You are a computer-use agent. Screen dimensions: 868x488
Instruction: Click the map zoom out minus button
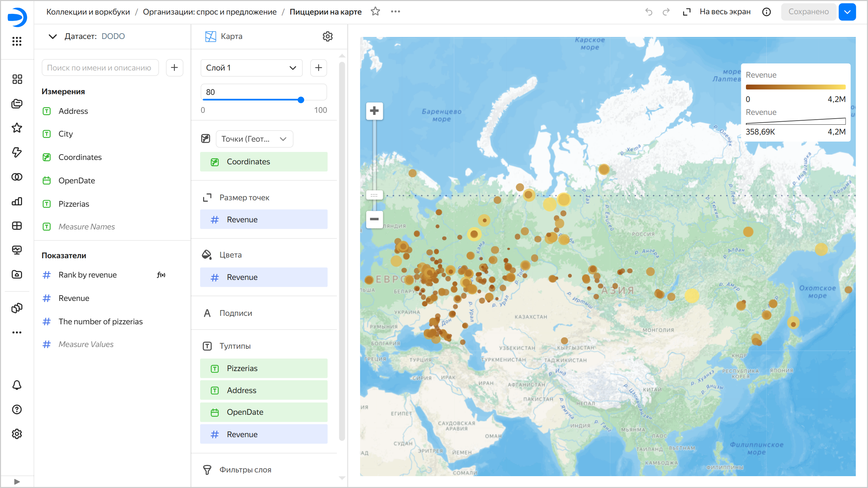click(x=374, y=219)
